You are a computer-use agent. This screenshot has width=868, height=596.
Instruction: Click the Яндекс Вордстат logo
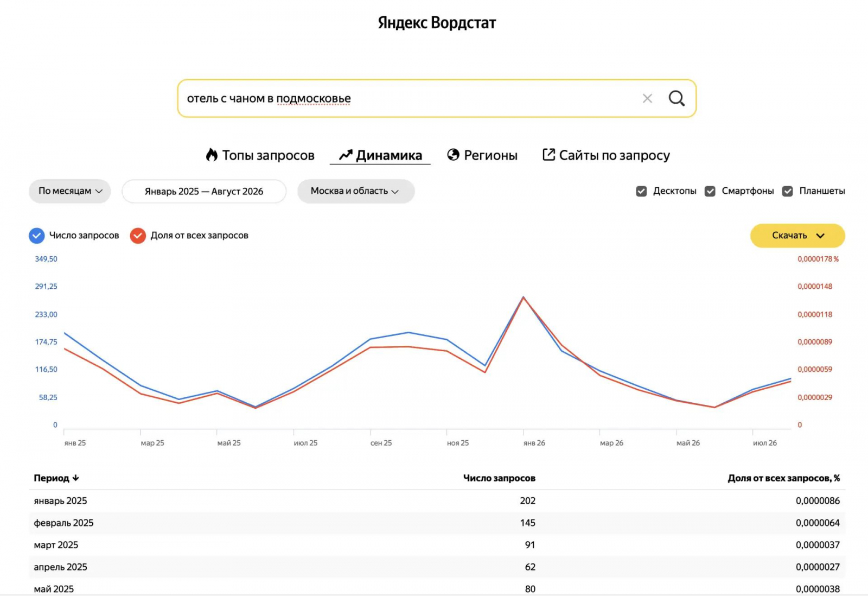437,23
